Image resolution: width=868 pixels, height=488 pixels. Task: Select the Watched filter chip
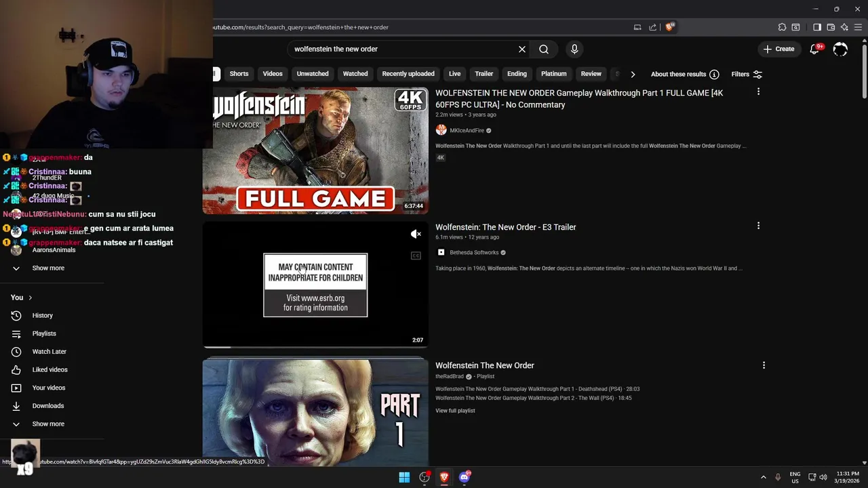click(x=355, y=74)
